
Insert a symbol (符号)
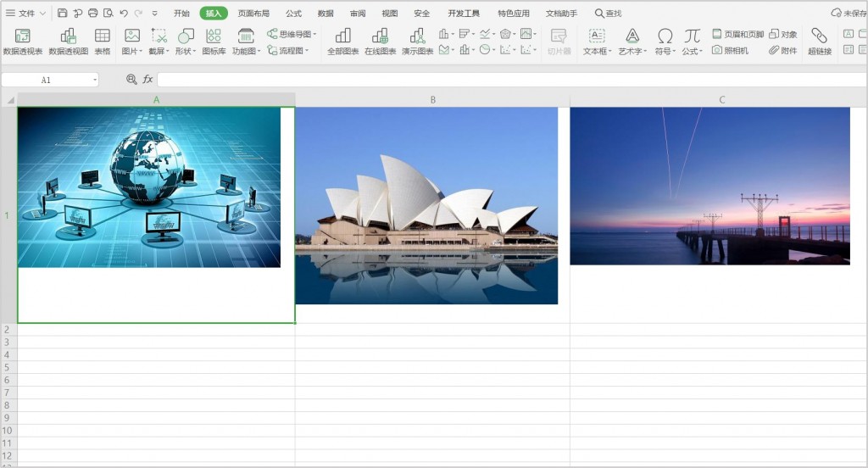tap(665, 42)
